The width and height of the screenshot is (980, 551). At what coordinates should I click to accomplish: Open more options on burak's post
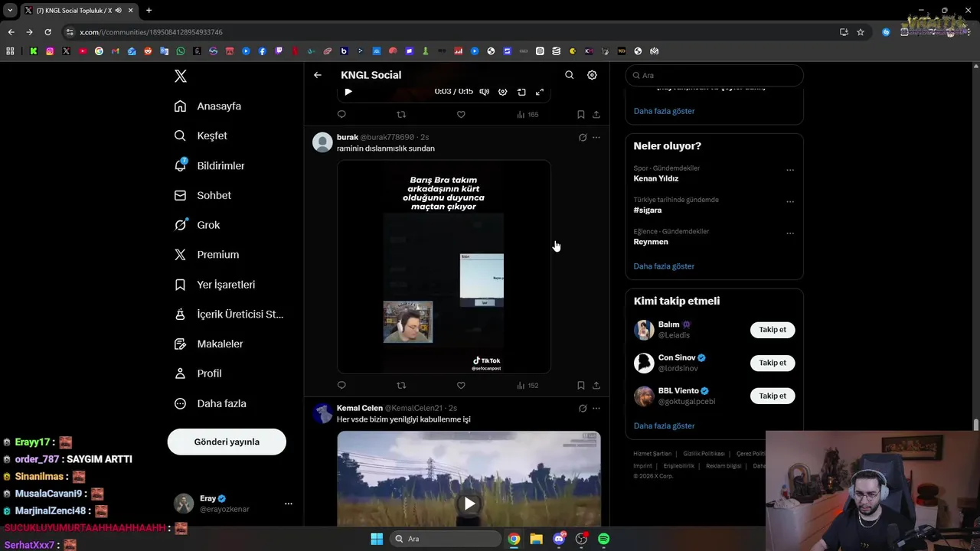pyautogui.click(x=596, y=138)
